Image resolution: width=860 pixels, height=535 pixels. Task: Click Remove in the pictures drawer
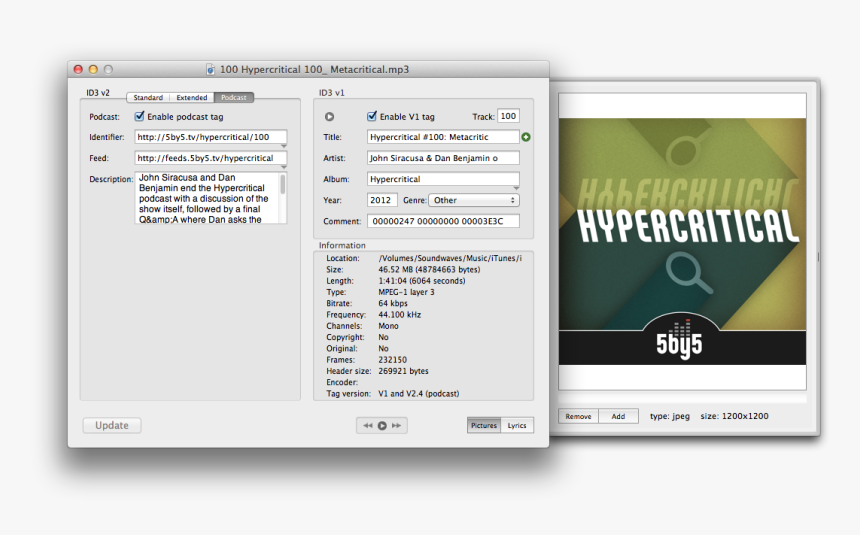[x=579, y=416]
